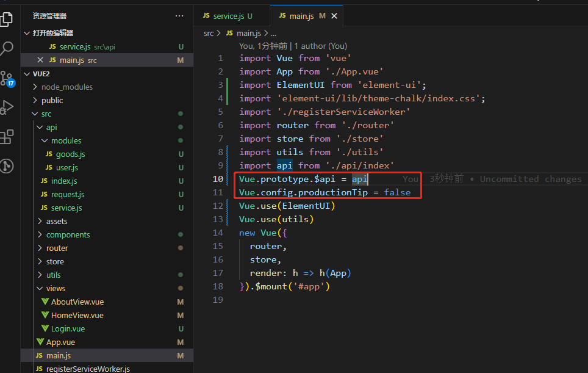The width and height of the screenshot is (588, 373).
Task: Collapse the VUE2 project section
Action: (27, 74)
